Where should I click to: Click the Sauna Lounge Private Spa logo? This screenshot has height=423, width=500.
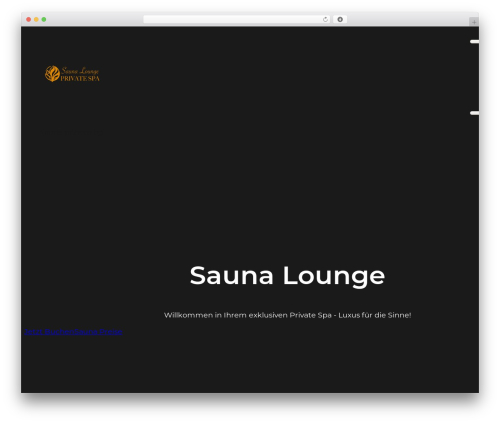point(72,74)
